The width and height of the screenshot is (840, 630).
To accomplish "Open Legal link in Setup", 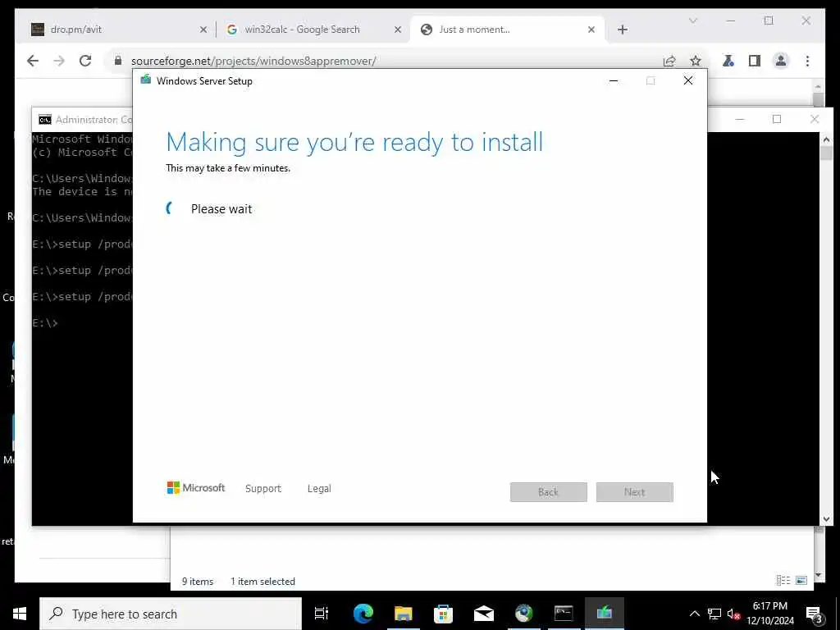I will [x=319, y=489].
